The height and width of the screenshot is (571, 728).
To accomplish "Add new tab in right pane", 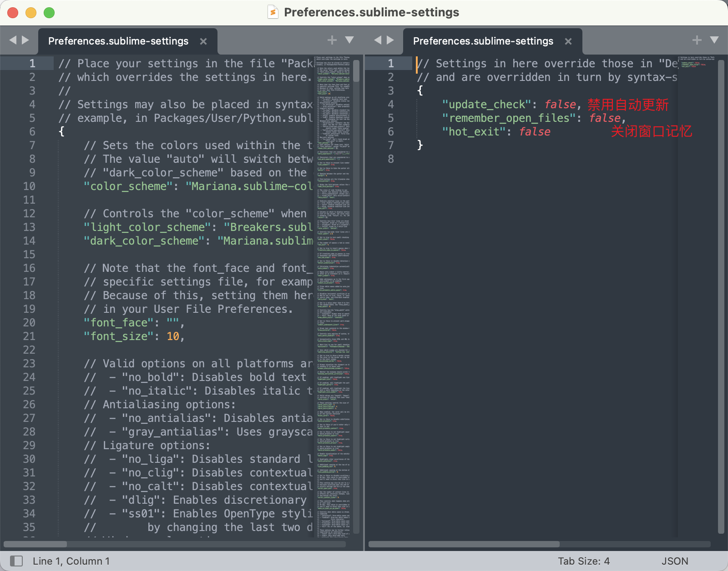I will pyautogui.click(x=697, y=40).
